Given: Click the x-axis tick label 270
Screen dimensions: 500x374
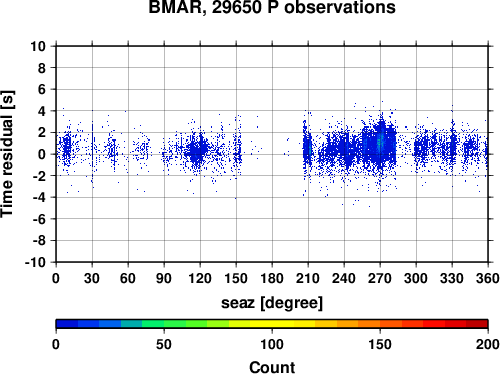Looking at the screenshot, I should click(380, 278).
